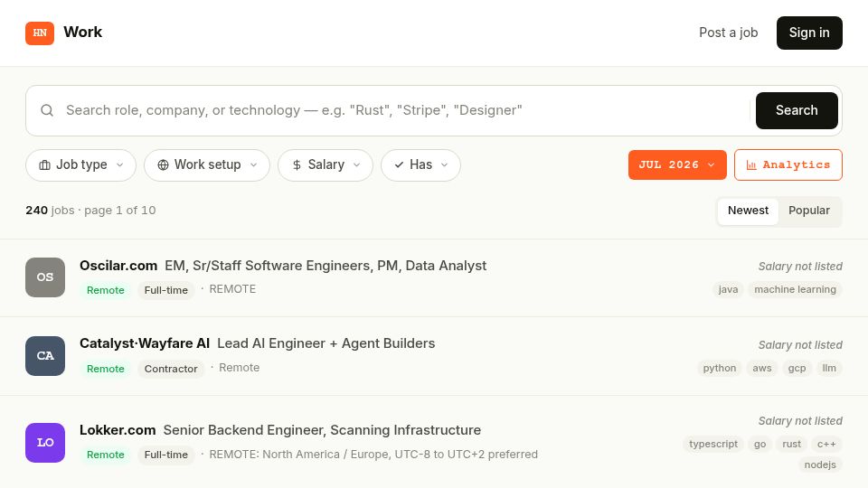
Task: Switch to the Popular sort tab
Action: point(808,211)
